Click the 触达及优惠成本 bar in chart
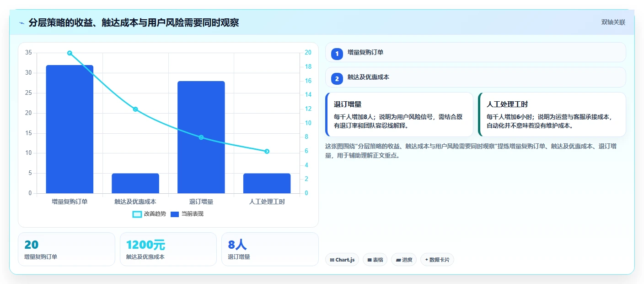The image size is (644, 284). 135,183
